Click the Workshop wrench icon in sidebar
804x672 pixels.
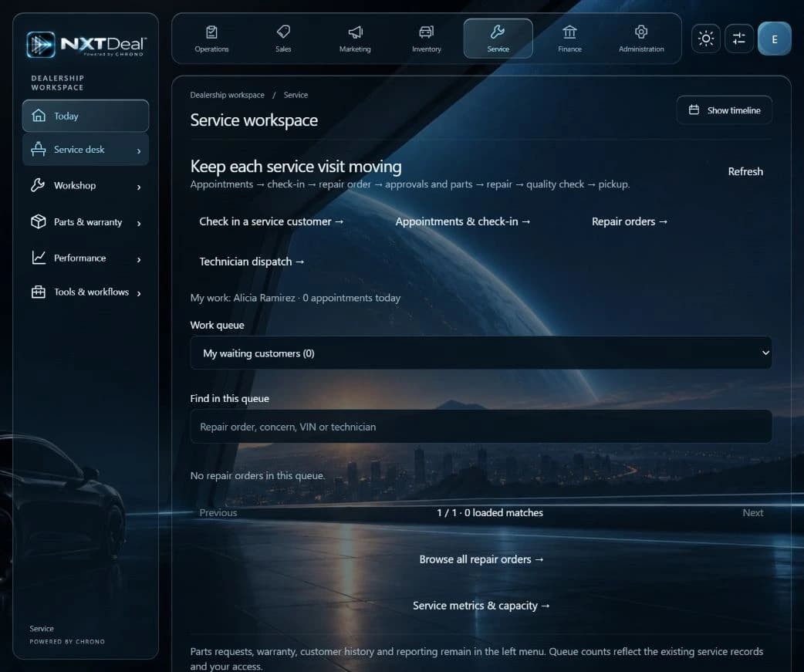click(38, 185)
